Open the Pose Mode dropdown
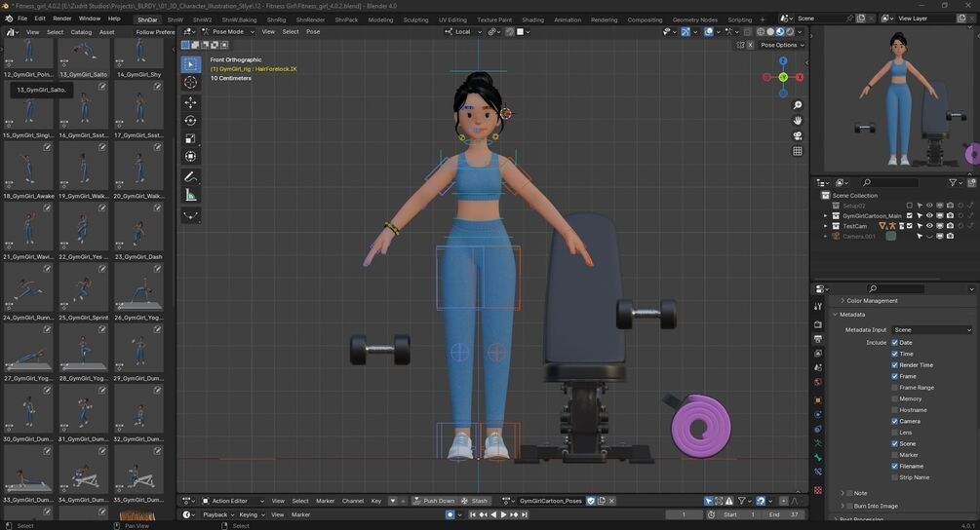980x530 pixels. [228, 32]
